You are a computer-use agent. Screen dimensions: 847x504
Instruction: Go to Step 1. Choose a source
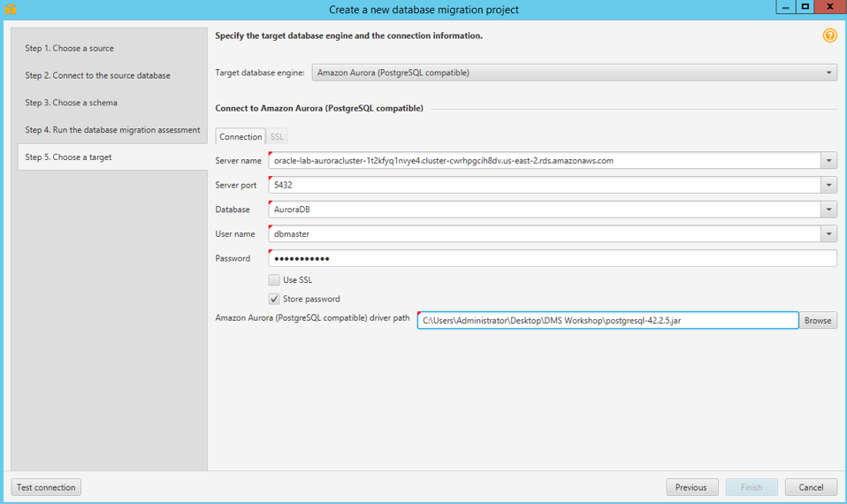[x=69, y=48]
